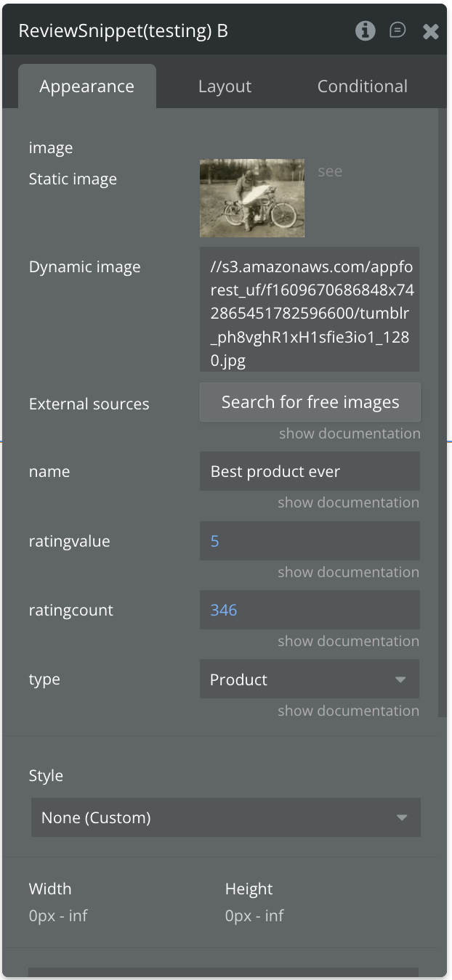Open the comments speech bubble icon
452x980 pixels.
[397, 30]
